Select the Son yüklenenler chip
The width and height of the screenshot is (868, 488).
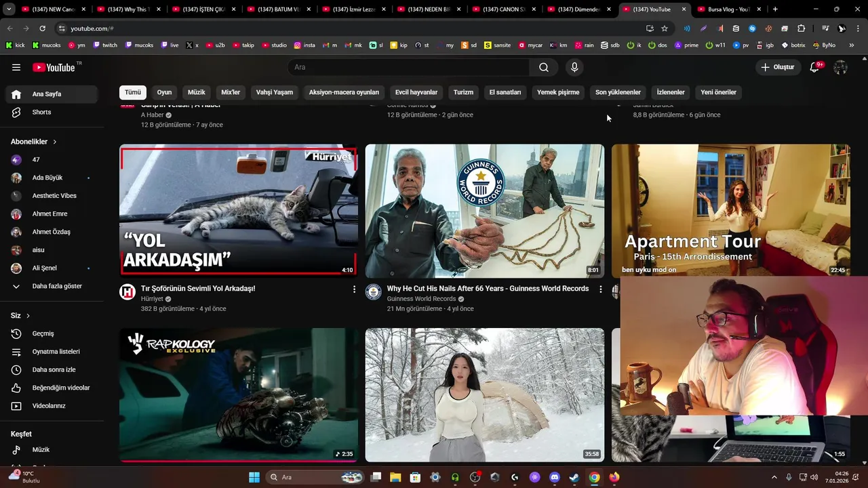coord(618,92)
